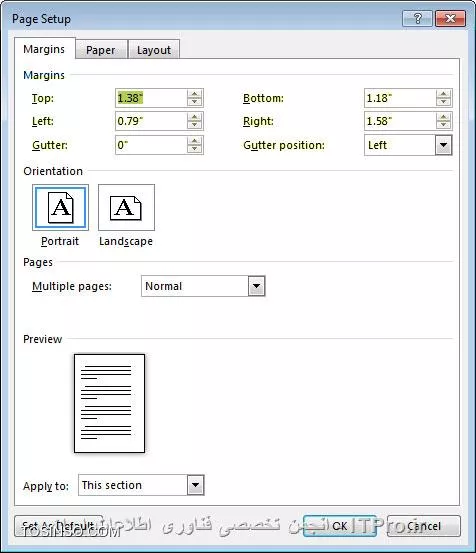
Task: Increase the Top margin with up arrow
Action: click(195, 94)
